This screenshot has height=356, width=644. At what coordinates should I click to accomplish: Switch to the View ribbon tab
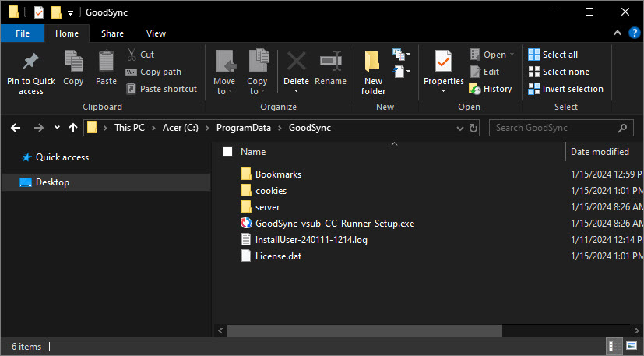tap(156, 33)
